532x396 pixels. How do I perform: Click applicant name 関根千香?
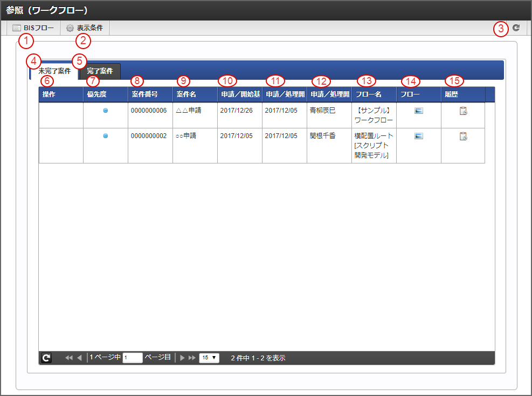pos(323,136)
